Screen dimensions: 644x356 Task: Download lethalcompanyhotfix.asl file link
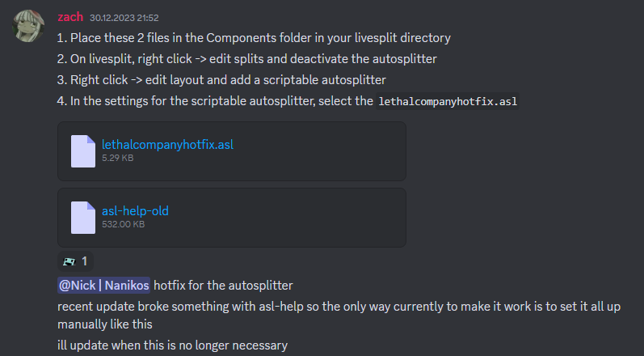167,144
